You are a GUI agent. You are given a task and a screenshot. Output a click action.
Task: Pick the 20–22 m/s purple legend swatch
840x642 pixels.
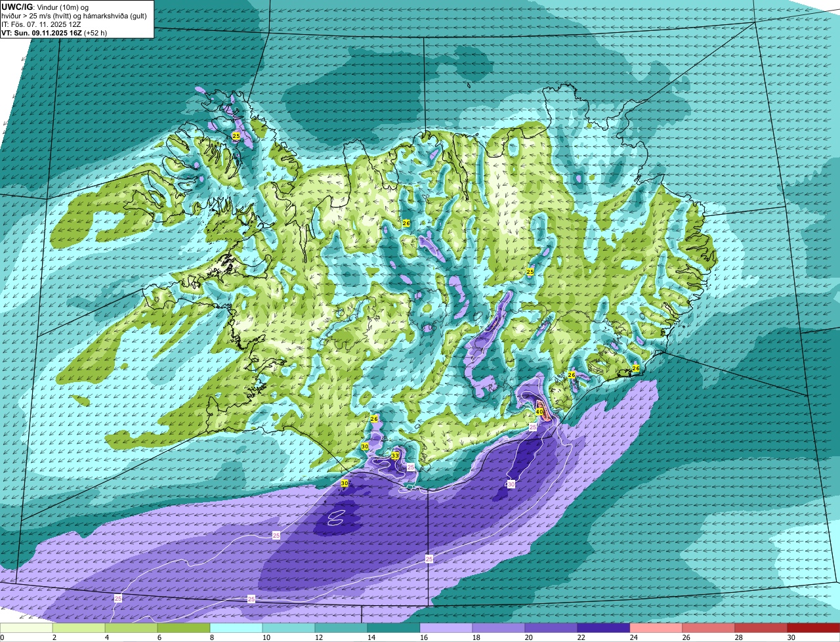pyautogui.click(x=551, y=628)
